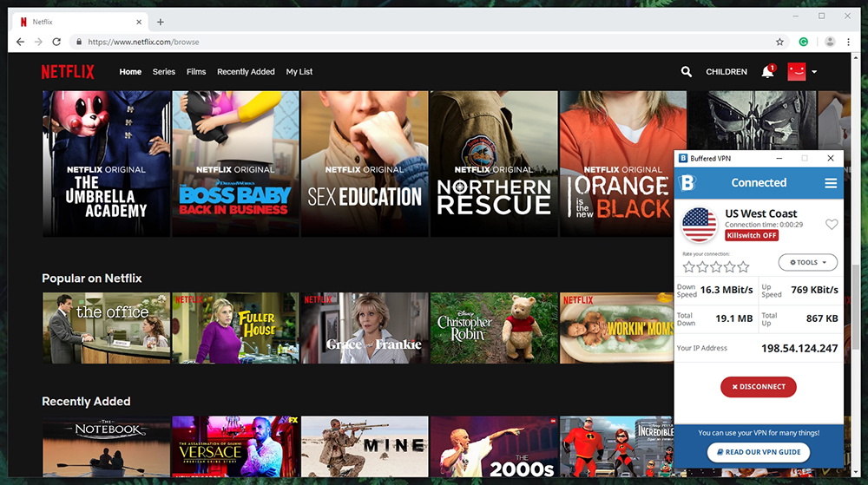Go back in Chrome
Screen dimensions: 868x485
(x=21, y=42)
